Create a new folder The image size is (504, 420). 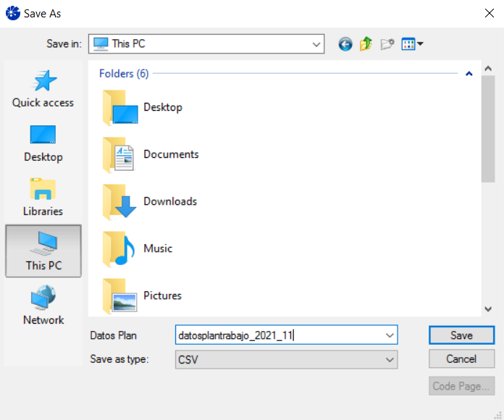point(387,44)
